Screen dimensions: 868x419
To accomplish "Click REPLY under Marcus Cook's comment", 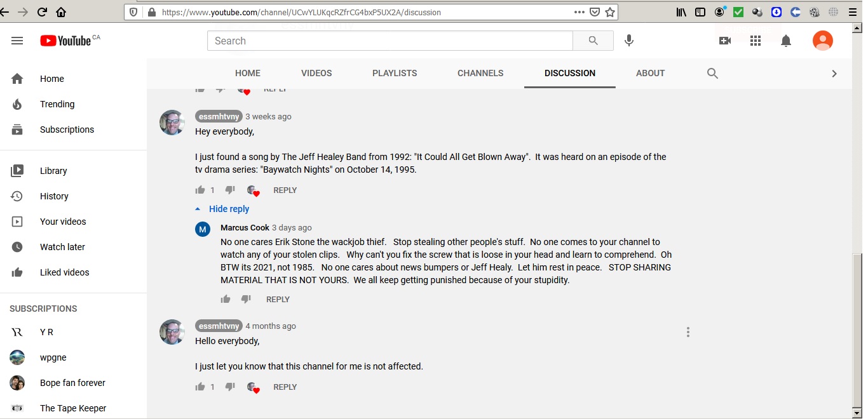I will (x=278, y=300).
